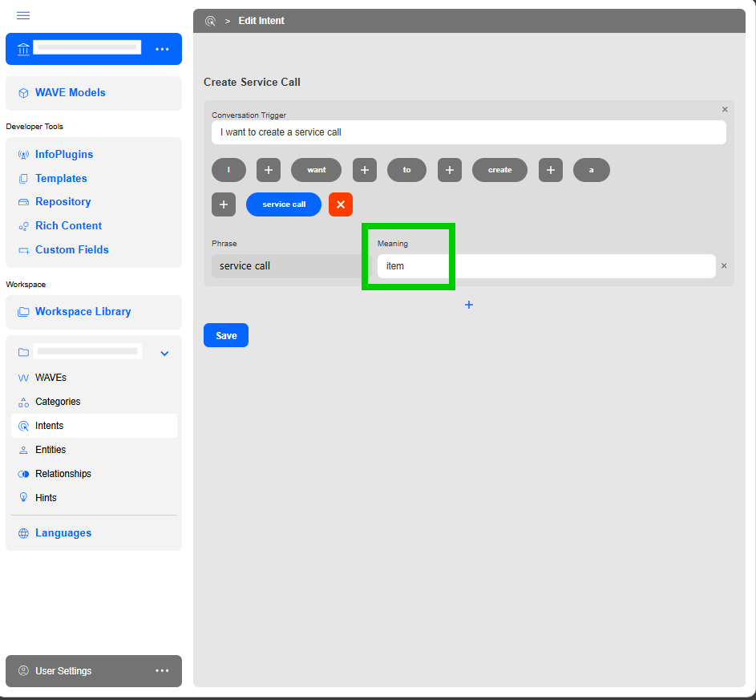Select the blue service call token

point(284,204)
